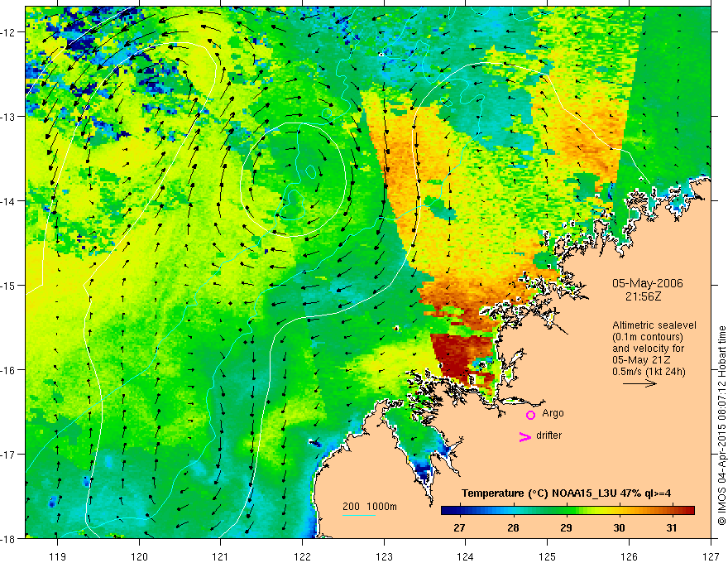Click the 0.5m/s velocity scale arrow
Image resolution: width=728 pixels, height=563 pixels.
(x=639, y=383)
